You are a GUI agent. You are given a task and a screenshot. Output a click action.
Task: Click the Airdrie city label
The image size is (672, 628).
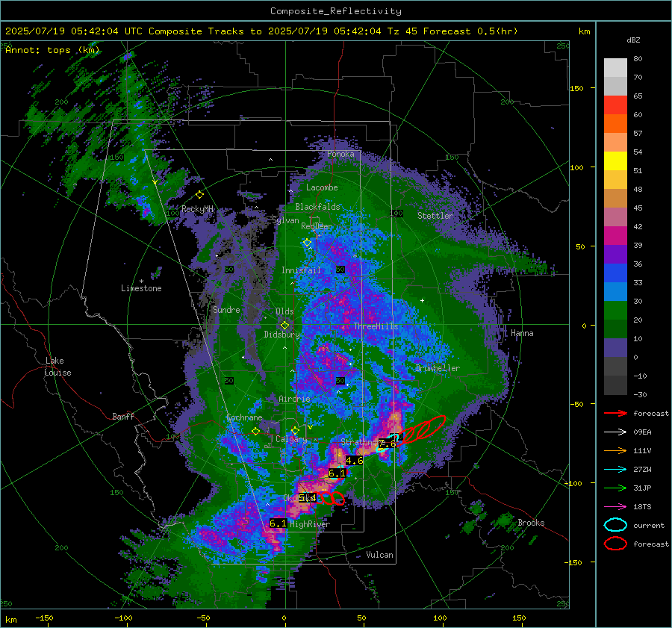[x=294, y=399]
